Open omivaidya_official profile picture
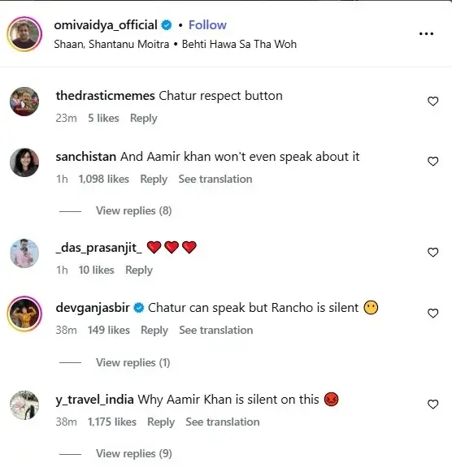Image resolution: width=452 pixels, height=476 pixels. point(24,33)
